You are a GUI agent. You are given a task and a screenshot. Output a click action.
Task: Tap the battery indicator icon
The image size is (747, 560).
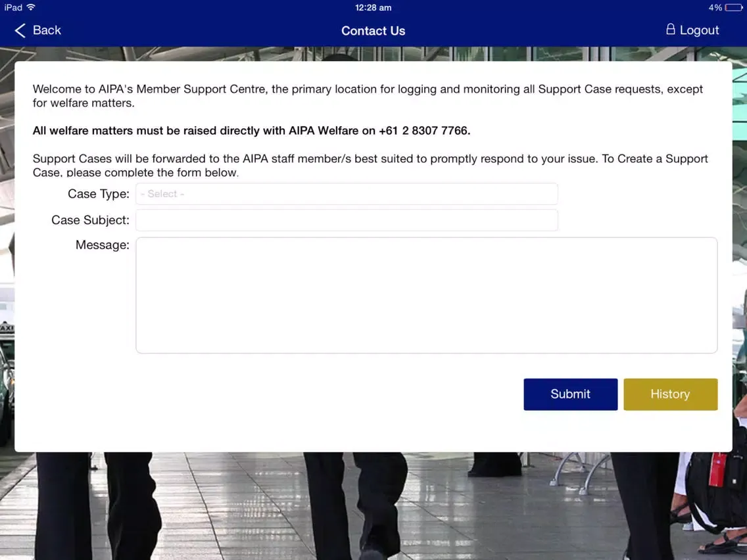click(x=734, y=8)
